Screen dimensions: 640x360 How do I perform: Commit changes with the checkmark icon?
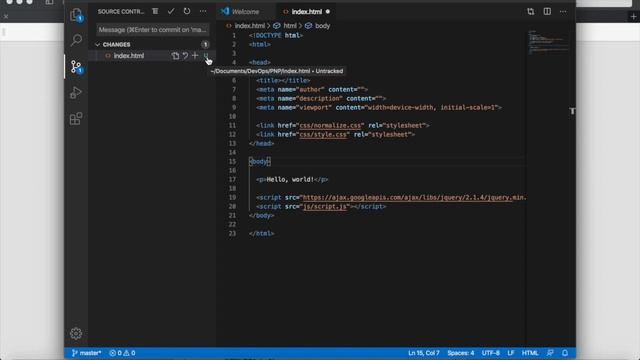coord(171,11)
